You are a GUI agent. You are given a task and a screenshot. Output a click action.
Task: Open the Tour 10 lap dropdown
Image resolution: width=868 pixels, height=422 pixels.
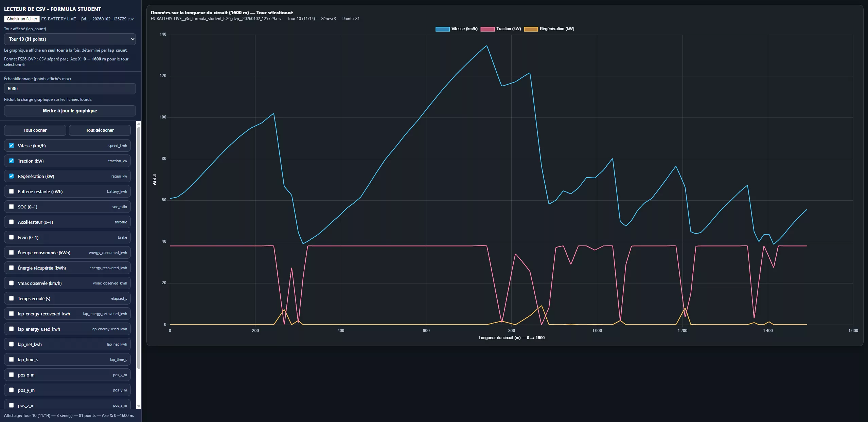click(x=70, y=39)
